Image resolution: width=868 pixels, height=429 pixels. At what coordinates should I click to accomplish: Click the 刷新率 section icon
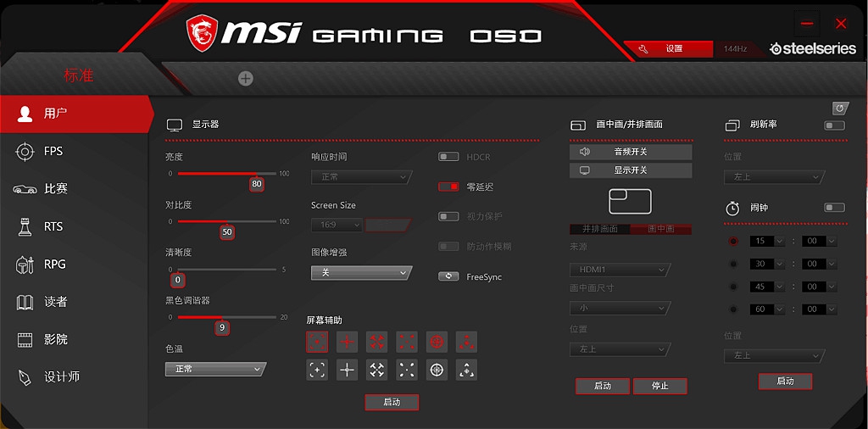click(x=732, y=125)
